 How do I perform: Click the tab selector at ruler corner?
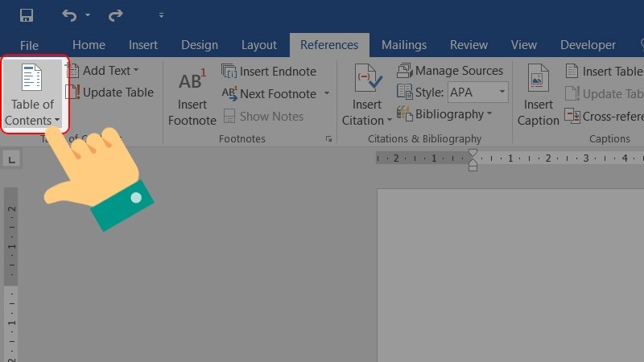point(11,160)
